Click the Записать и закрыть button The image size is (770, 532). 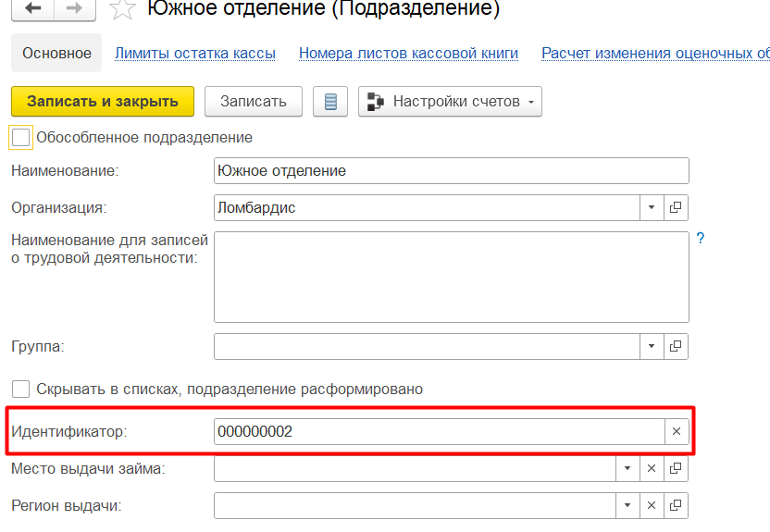click(103, 102)
